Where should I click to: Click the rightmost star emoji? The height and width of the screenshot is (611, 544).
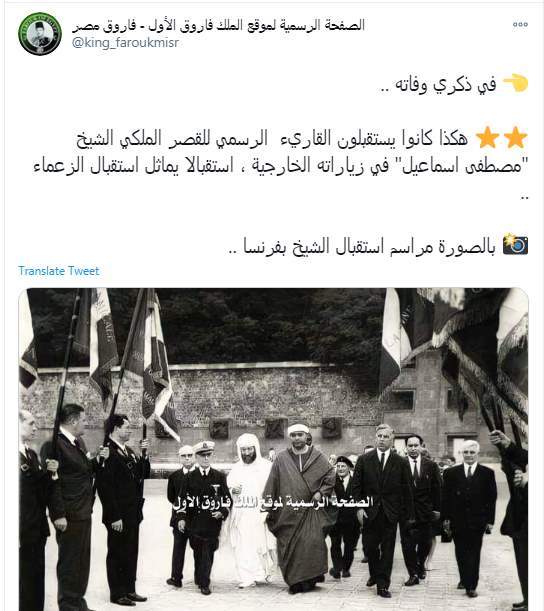click(x=516, y=138)
